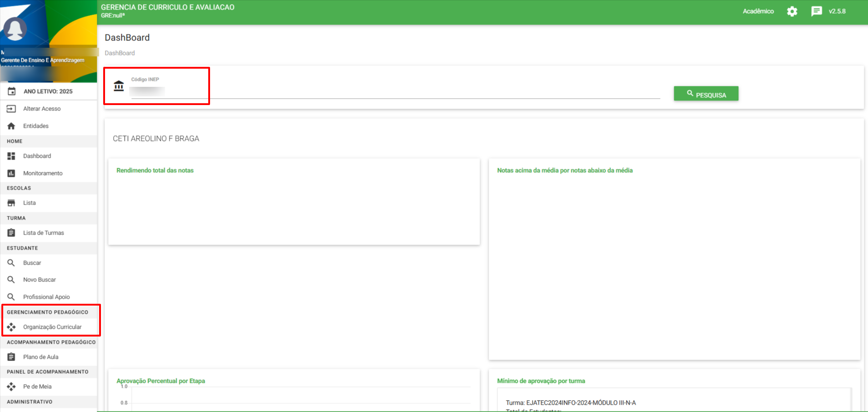This screenshot has height=412, width=868.
Task: Open the schools Lista item
Action: click(30, 203)
